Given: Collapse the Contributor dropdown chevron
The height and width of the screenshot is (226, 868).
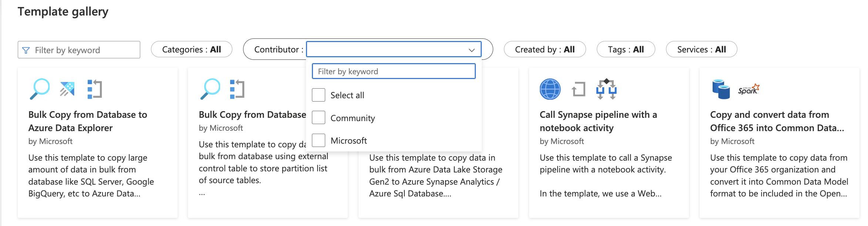Looking at the screenshot, I should [x=471, y=50].
